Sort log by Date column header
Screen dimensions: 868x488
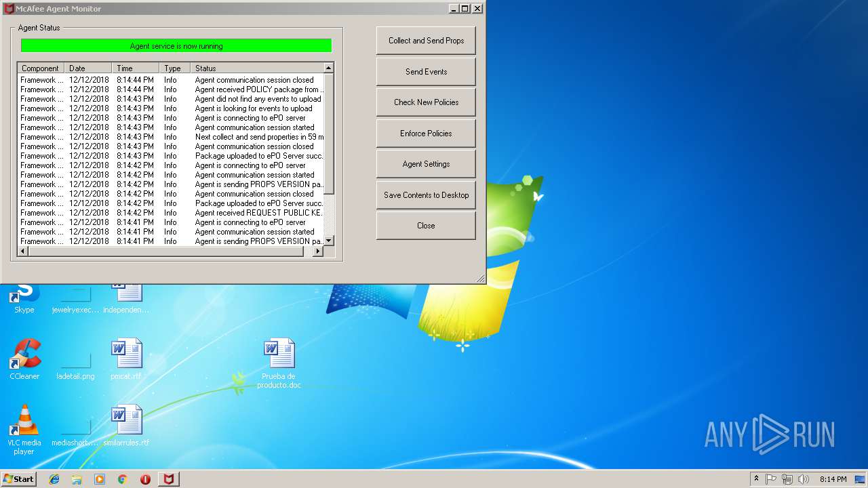coord(88,68)
